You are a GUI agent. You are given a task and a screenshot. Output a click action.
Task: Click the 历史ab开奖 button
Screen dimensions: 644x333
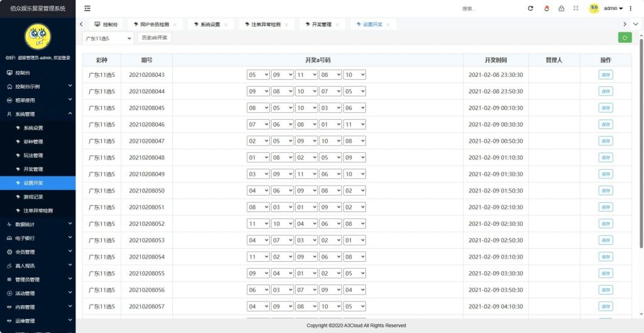(154, 38)
